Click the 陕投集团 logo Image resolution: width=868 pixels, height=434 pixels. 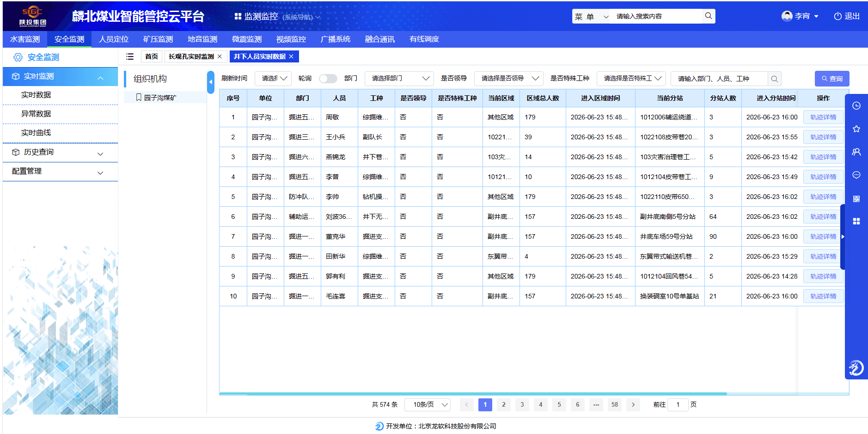[33, 16]
